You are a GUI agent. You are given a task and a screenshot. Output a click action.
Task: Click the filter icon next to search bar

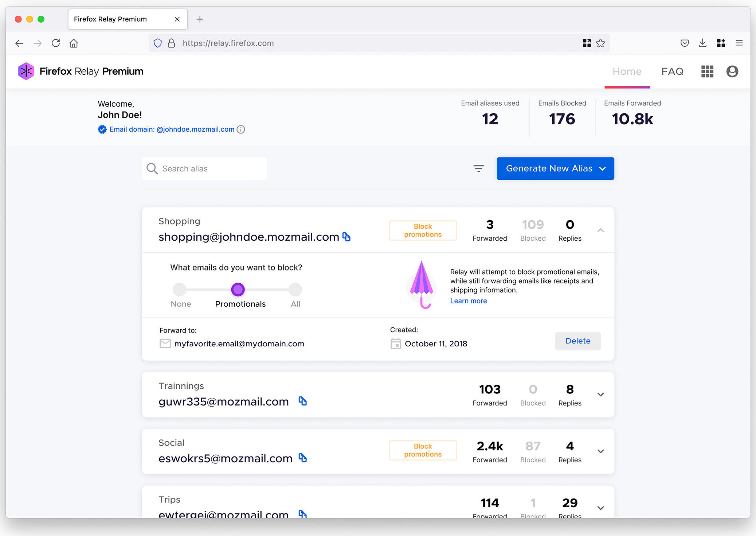[479, 168]
